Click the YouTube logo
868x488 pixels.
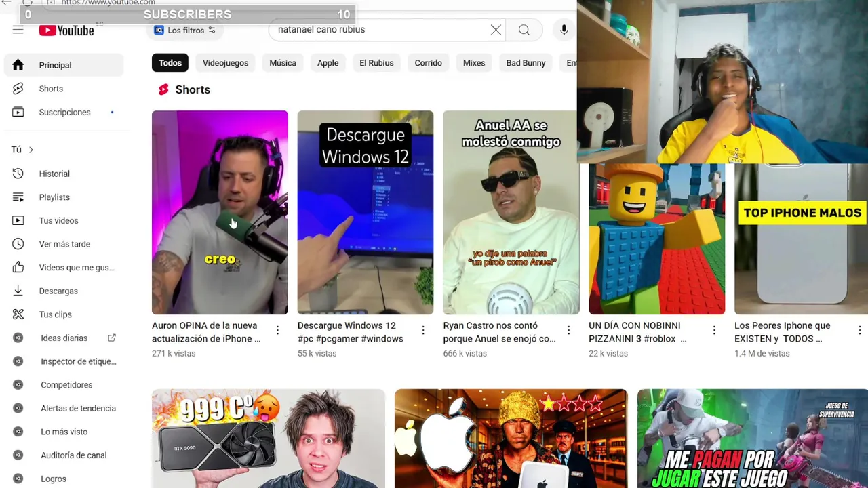click(x=66, y=30)
